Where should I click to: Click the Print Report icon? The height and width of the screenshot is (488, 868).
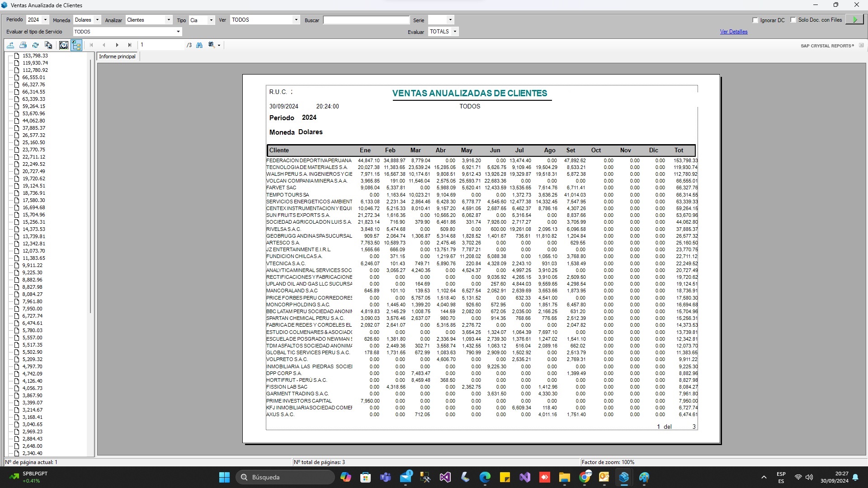coord(23,45)
